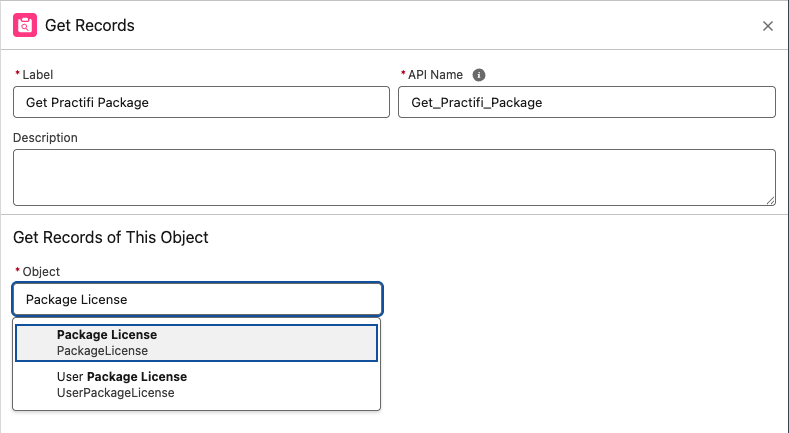Click the API Name info icon
789x433 pixels.
pos(479,74)
